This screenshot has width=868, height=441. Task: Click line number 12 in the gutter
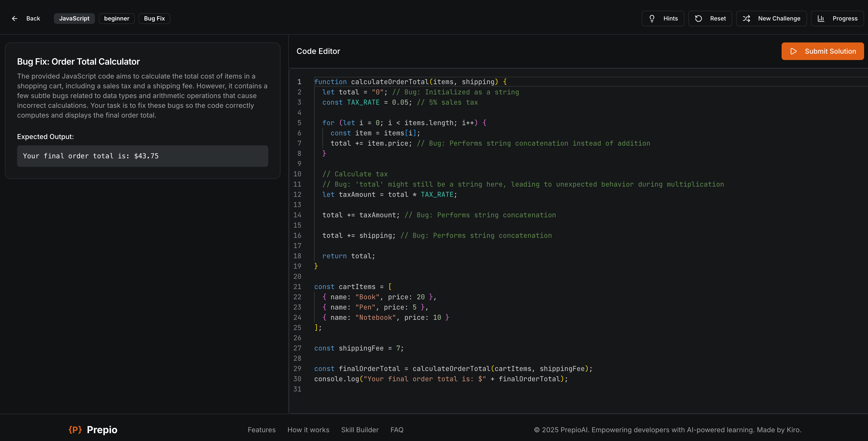click(297, 195)
